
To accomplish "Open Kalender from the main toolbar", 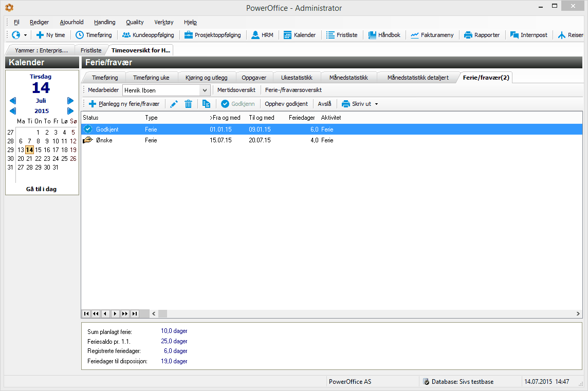I will [x=300, y=35].
